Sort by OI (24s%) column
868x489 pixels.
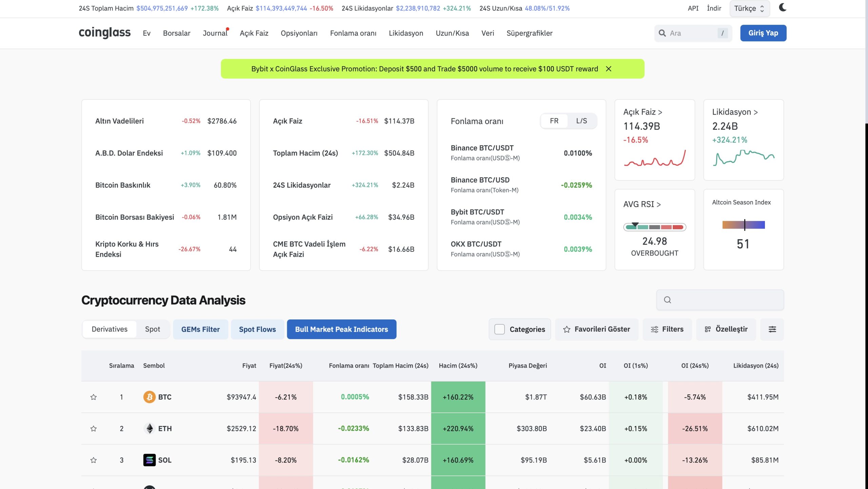(x=695, y=366)
